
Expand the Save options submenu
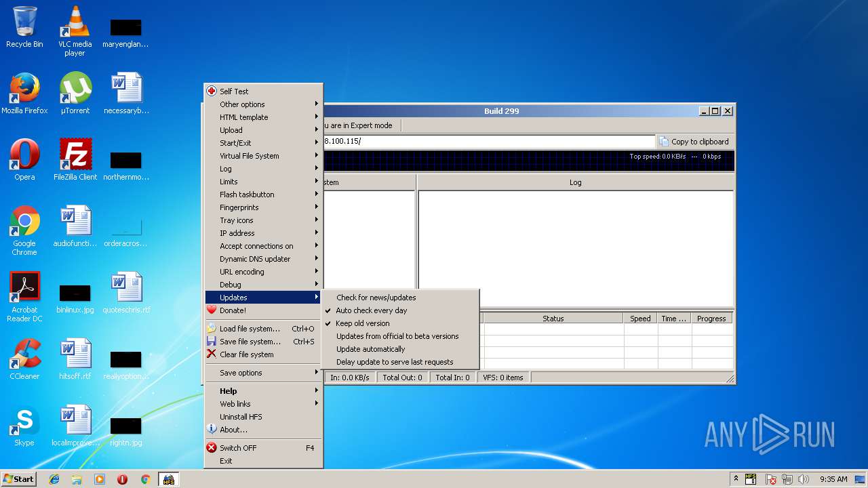click(264, 373)
